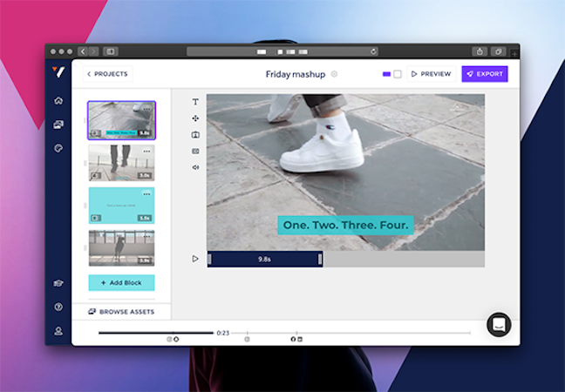
Task: Open the tutorials graduation cap icon
Action: 58,283
